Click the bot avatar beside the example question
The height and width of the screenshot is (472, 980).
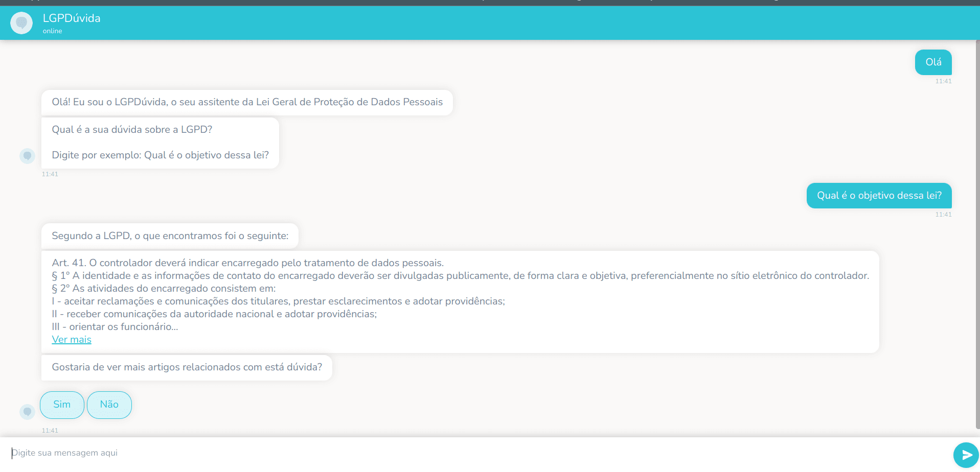(27, 156)
